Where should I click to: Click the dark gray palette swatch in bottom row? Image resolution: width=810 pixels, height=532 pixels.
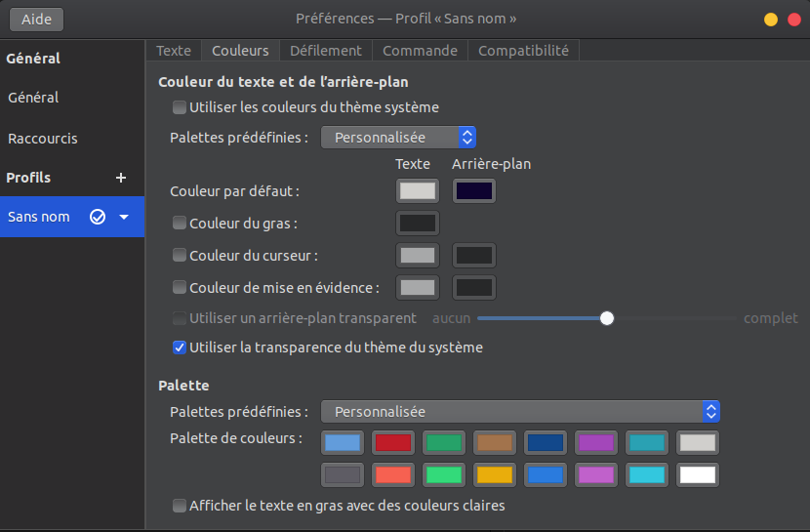pyautogui.click(x=343, y=474)
